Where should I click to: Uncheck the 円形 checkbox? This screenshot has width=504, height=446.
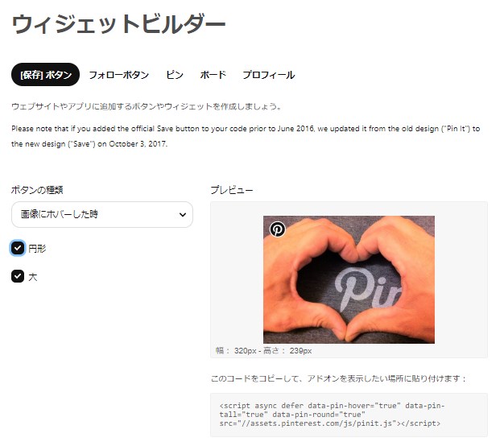18,248
